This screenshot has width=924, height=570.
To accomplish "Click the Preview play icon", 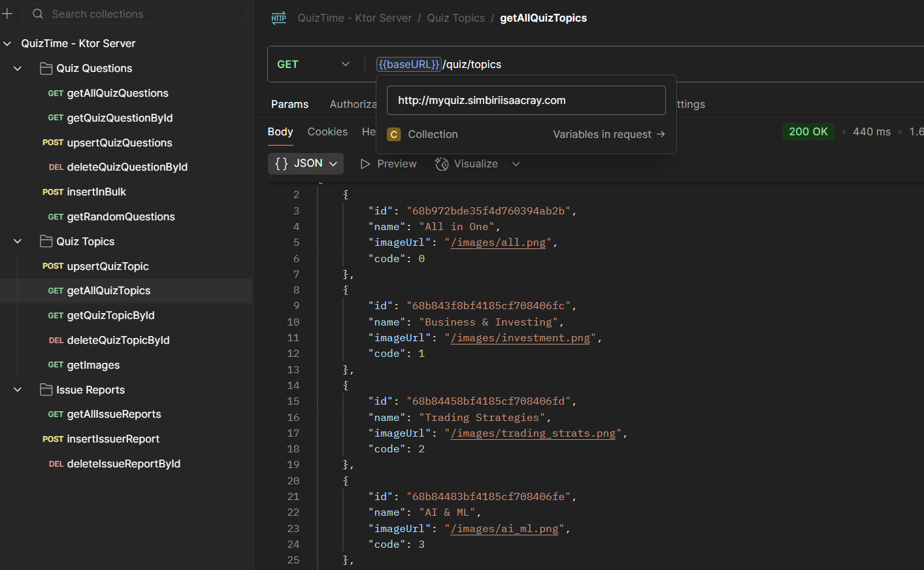I will tap(365, 163).
